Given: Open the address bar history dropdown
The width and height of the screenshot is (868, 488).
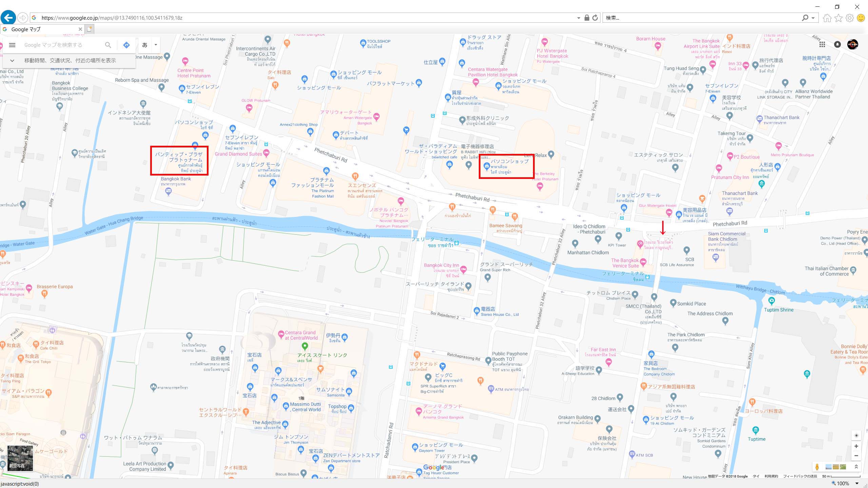Looking at the screenshot, I should pos(579,18).
